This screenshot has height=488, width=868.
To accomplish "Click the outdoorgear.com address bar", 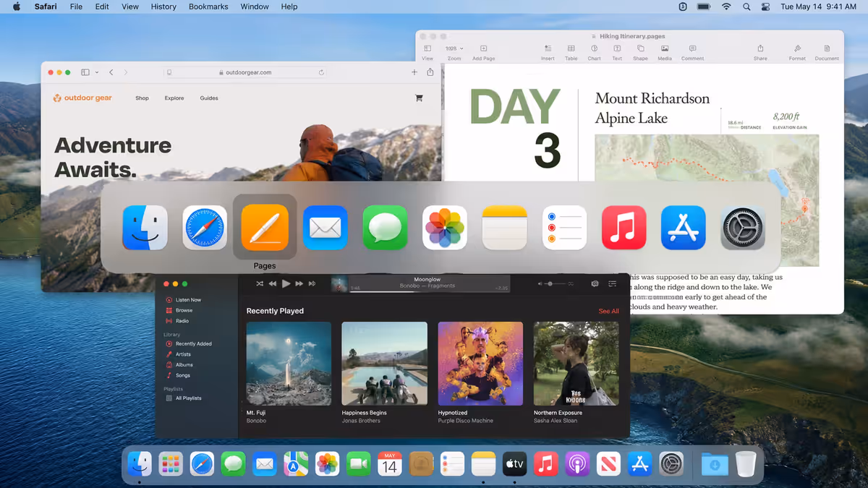I will click(244, 72).
